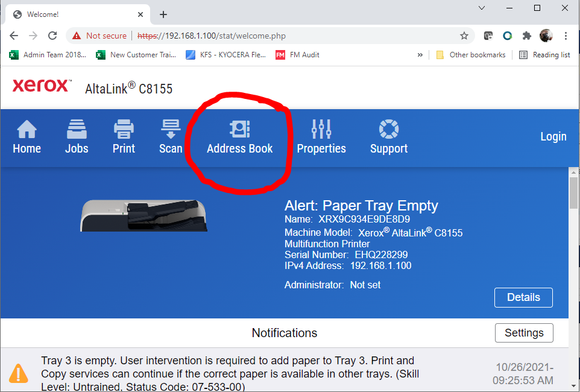The width and height of the screenshot is (580, 392).
Task: Click the page vertical scrollbar thumb
Action: point(574,193)
